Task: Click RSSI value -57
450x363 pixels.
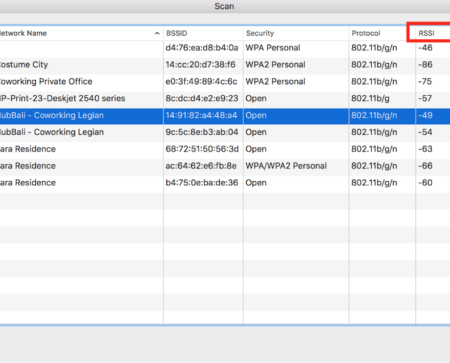Action: [425, 98]
